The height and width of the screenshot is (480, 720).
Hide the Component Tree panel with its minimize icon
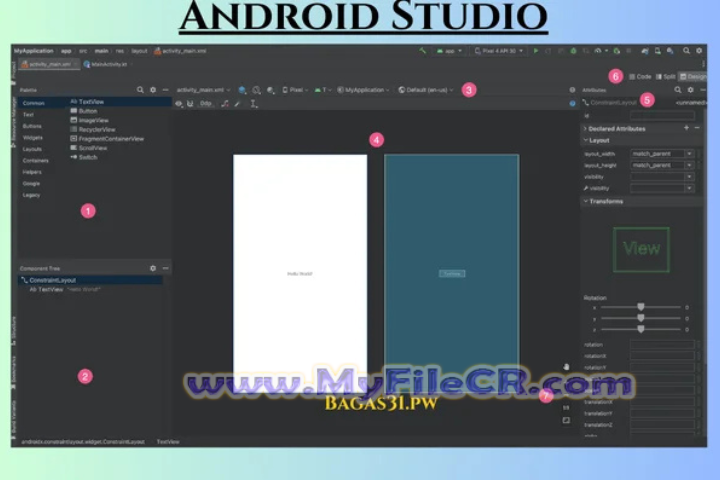(165, 268)
